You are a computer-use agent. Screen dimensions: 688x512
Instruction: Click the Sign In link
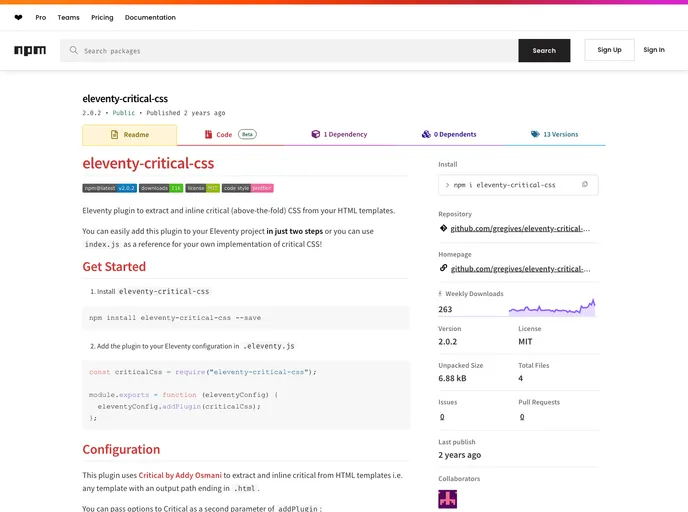click(x=654, y=50)
